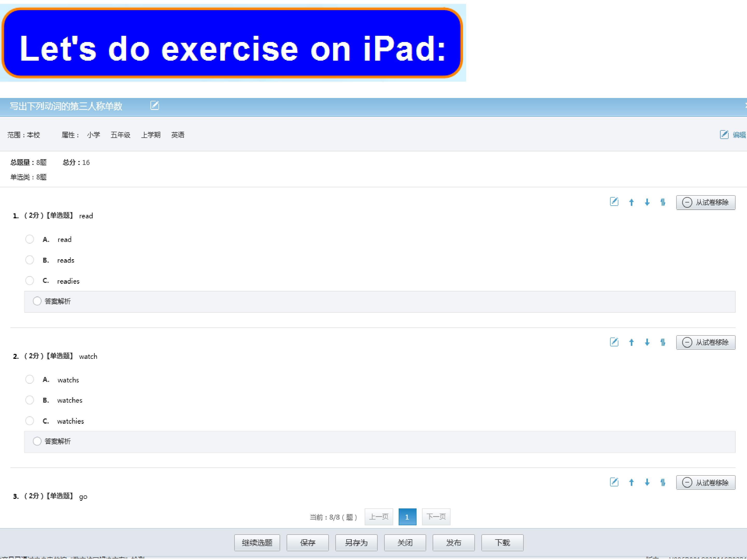
Task: Select option B "reads" radio button
Action: pyautogui.click(x=30, y=260)
